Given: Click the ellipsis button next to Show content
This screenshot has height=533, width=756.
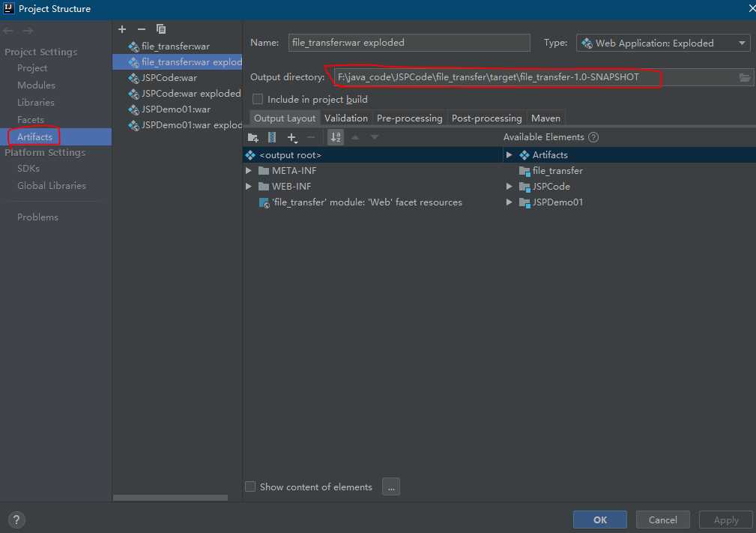Looking at the screenshot, I should [x=391, y=487].
